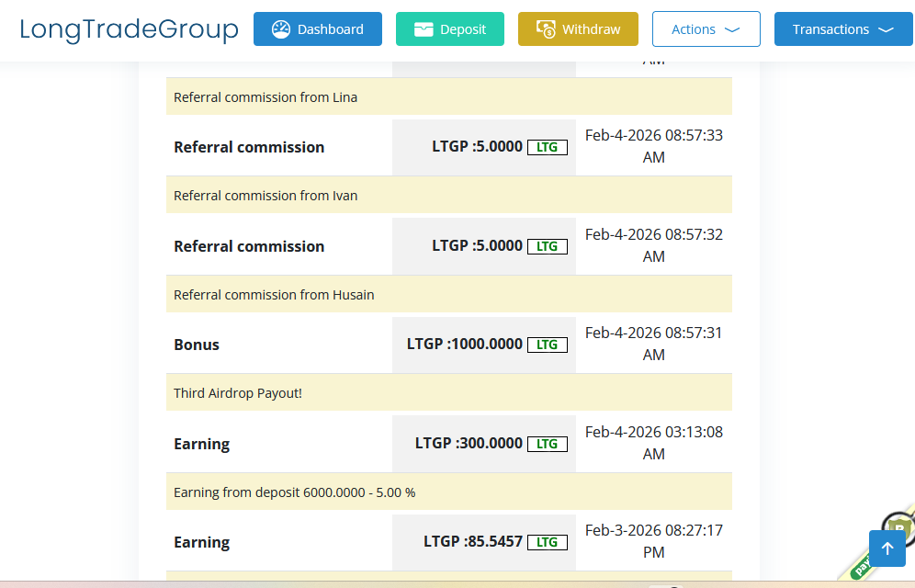Viewport: 915px width, 588px height.
Task: Open the Transactions dropdown menu
Action: click(842, 29)
